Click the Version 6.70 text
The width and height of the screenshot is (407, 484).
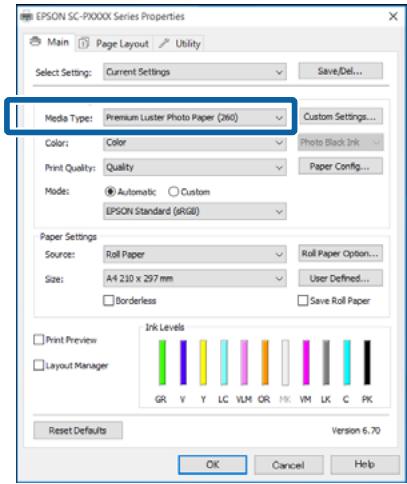coord(356,430)
